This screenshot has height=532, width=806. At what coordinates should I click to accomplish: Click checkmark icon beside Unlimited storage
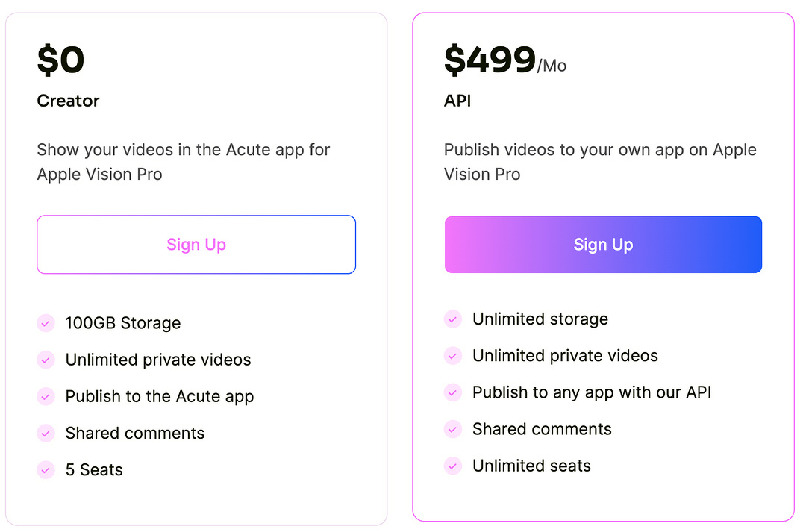point(453,319)
